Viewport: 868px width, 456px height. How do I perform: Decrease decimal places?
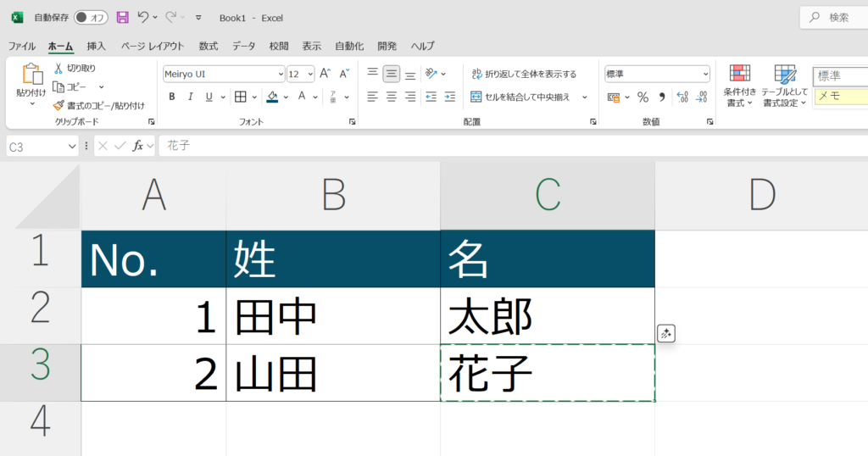pyautogui.click(x=702, y=97)
